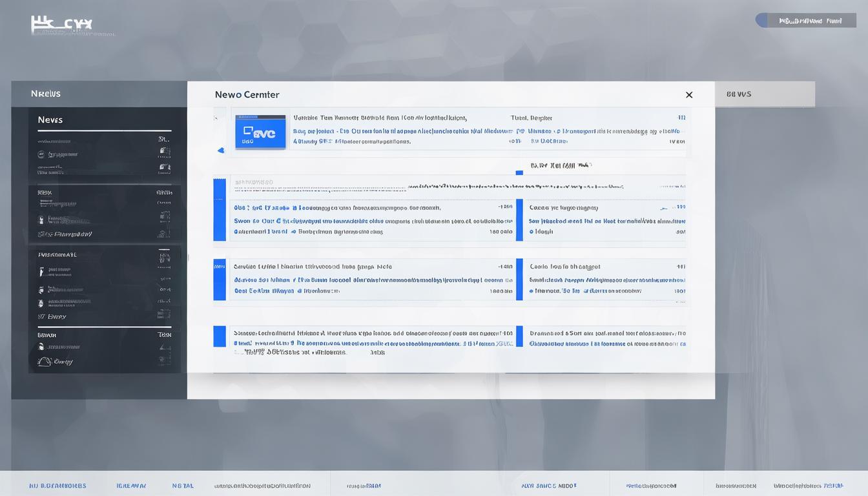Click the rightmost footer link in the bottom bar
868x496 pixels.
809,486
